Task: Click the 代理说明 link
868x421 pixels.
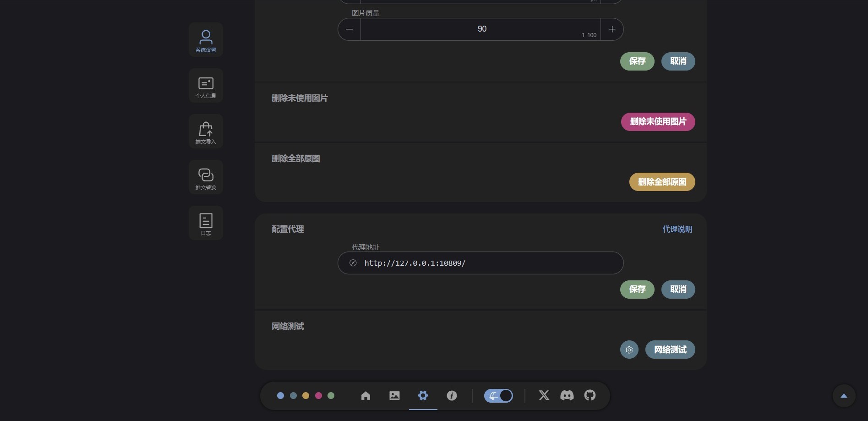Action: [677, 229]
